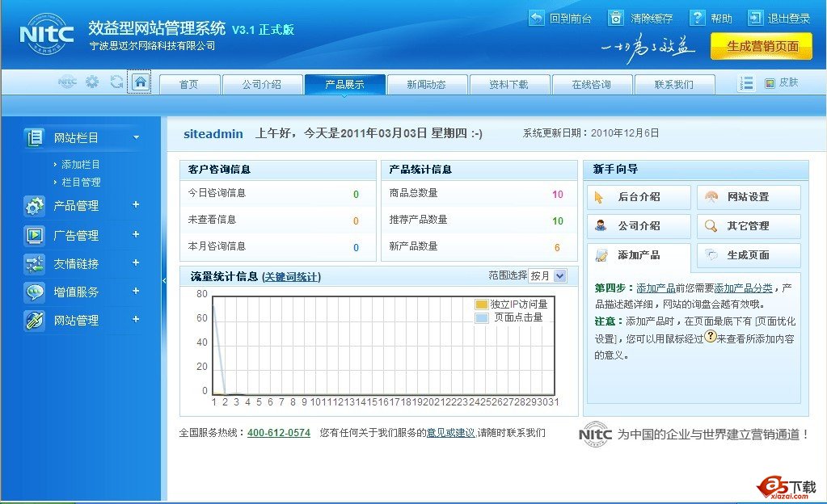
Task: Expand 网站管理 with plus sign
Action: 136,319
